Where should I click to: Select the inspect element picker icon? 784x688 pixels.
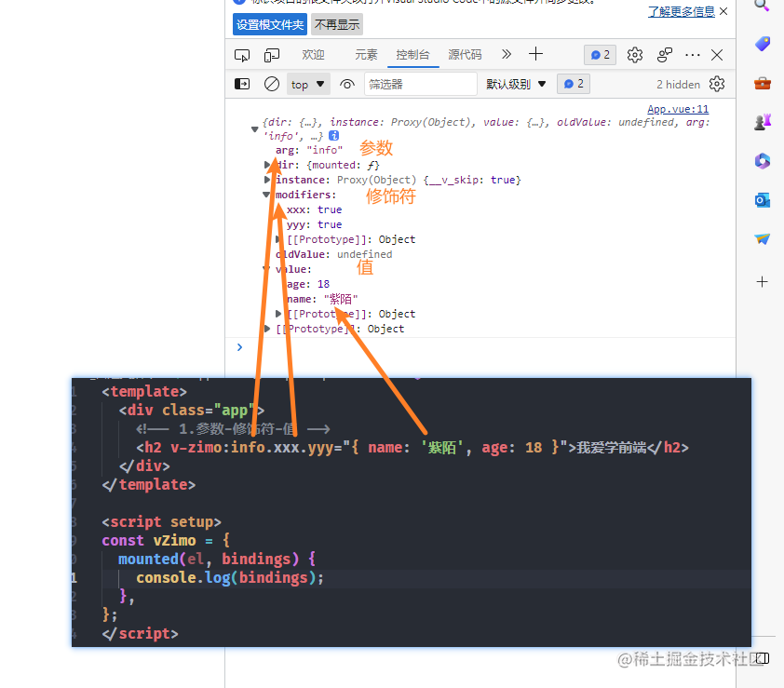pyautogui.click(x=242, y=55)
